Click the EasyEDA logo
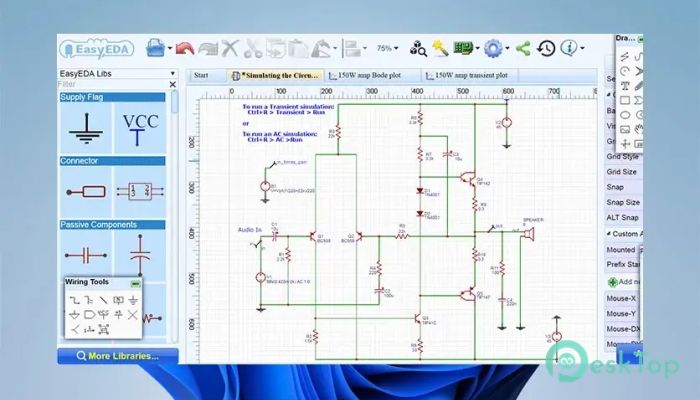The image size is (700, 400). 96,49
